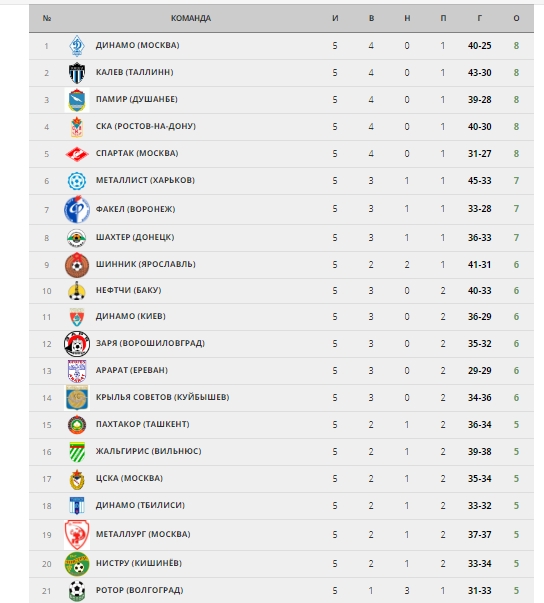Click the № column header
This screenshot has width=544, height=603.
[x=47, y=18]
